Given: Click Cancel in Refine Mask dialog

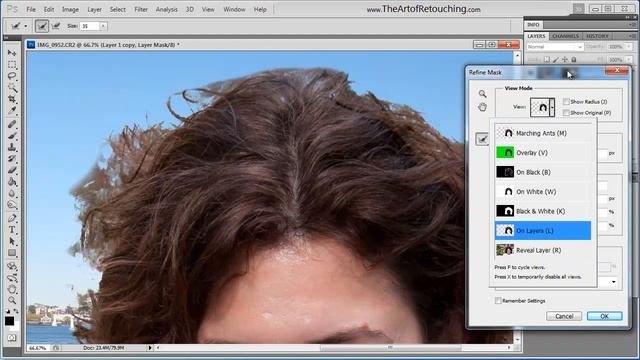Looking at the screenshot, I should [564, 316].
